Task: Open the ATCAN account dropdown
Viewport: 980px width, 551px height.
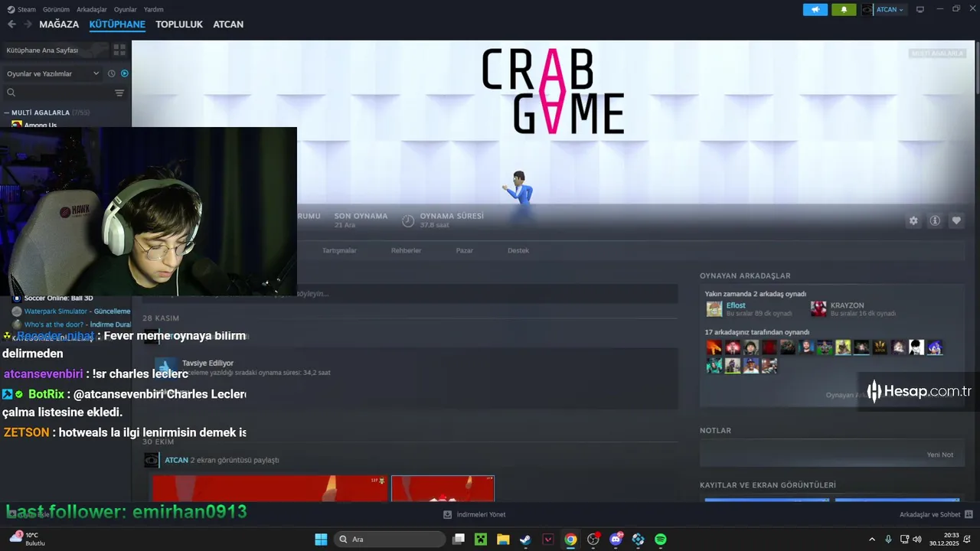Action: (884, 9)
